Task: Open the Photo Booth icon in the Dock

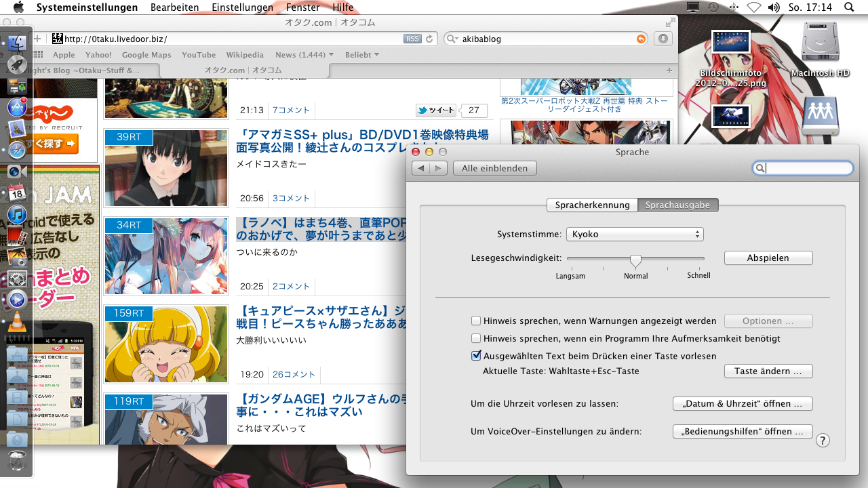Action: tap(17, 236)
